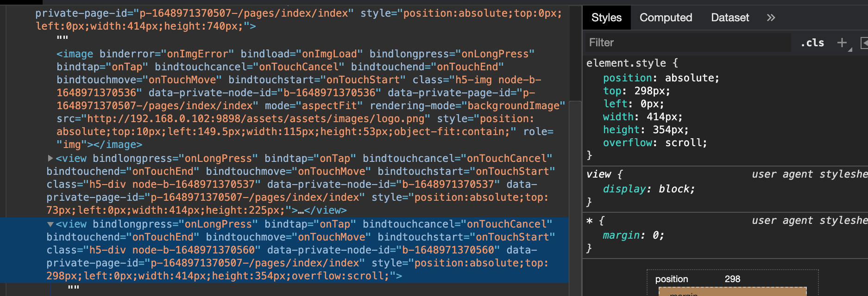This screenshot has width=868, height=296.
Task: Collapse the highlighted view element's disclosure triangle
Action: coord(51,224)
